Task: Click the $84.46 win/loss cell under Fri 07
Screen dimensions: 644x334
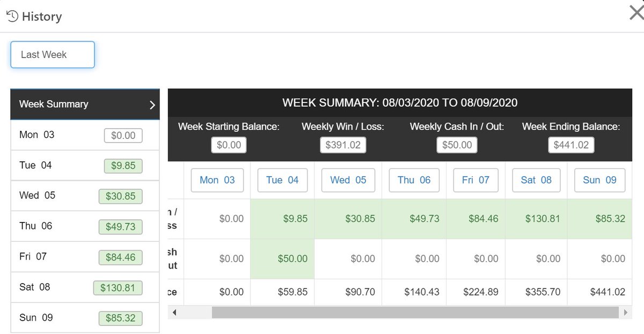Action: (x=475, y=219)
